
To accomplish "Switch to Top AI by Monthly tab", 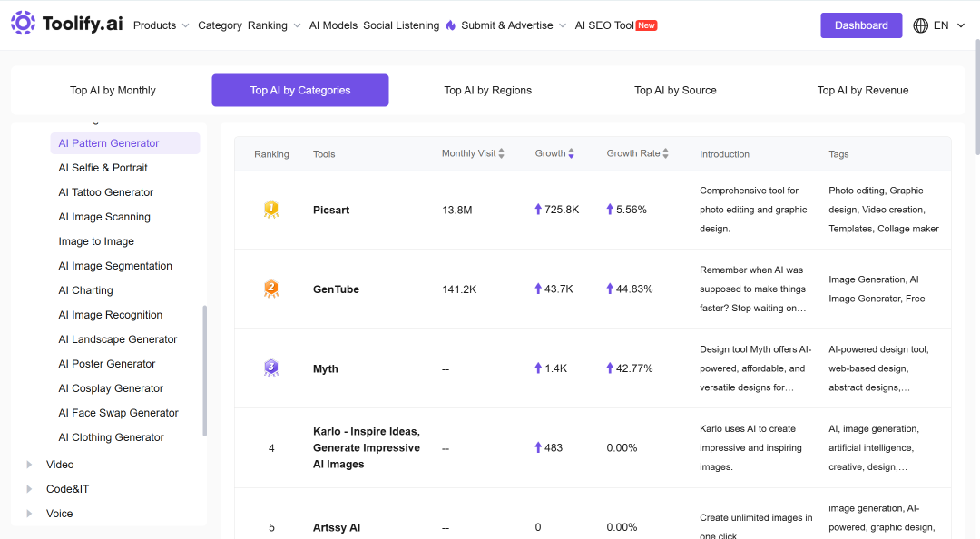I will pos(113,90).
